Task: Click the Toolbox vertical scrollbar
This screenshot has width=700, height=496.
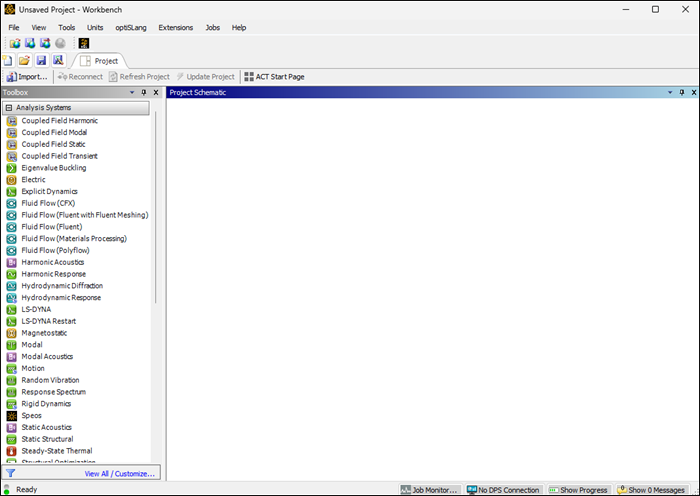Action: click(x=156, y=208)
